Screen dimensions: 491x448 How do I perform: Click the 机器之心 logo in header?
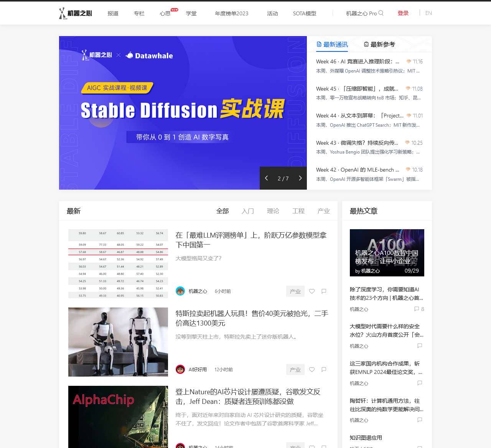(76, 13)
